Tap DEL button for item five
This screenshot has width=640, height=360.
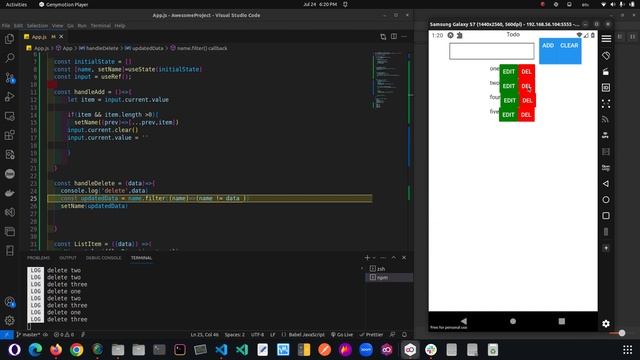click(x=526, y=115)
